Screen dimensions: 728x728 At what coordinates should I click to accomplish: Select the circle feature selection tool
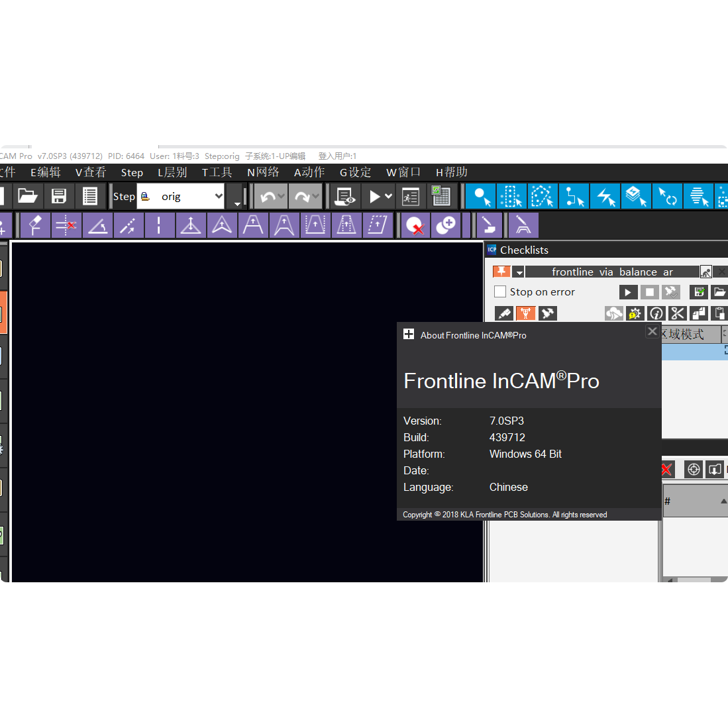tap(481, 196)
